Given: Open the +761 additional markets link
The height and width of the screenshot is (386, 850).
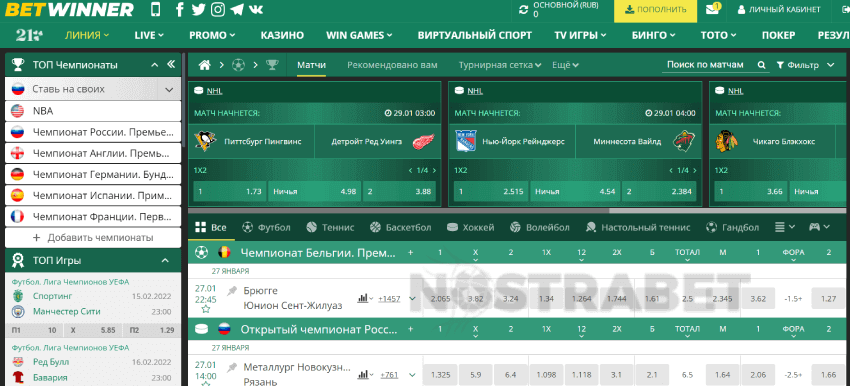Looking at the screenshot, I should (x=389, y=375).
